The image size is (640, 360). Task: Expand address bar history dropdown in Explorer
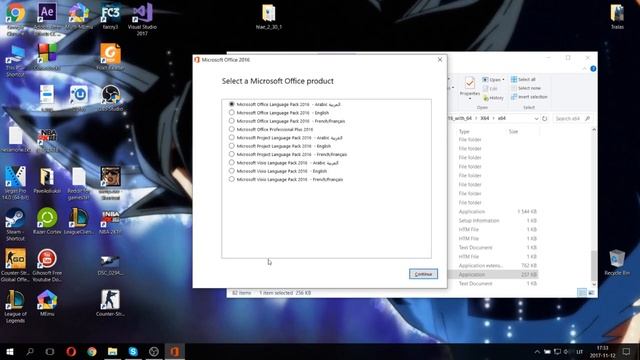536,118
